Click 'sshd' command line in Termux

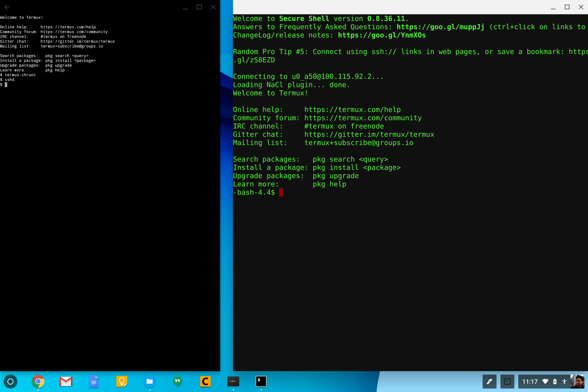[x=10, y=79]
